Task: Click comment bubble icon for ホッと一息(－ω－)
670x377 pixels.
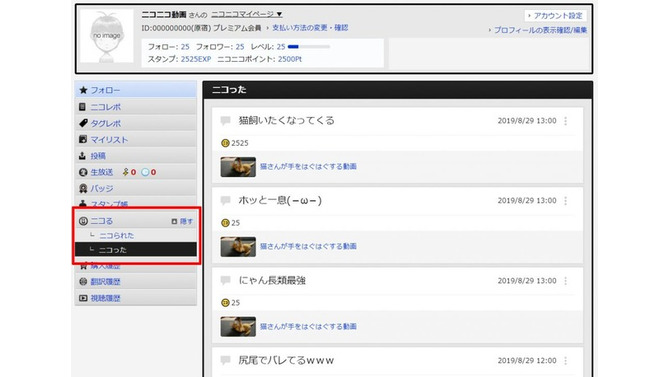Action: pyautogui.click(x=225, y=200)
